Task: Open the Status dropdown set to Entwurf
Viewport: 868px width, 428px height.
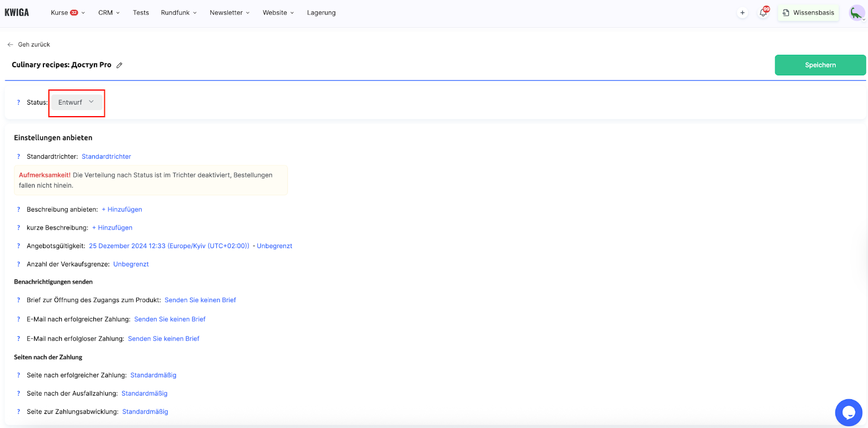Action: (x=76, y=102)
